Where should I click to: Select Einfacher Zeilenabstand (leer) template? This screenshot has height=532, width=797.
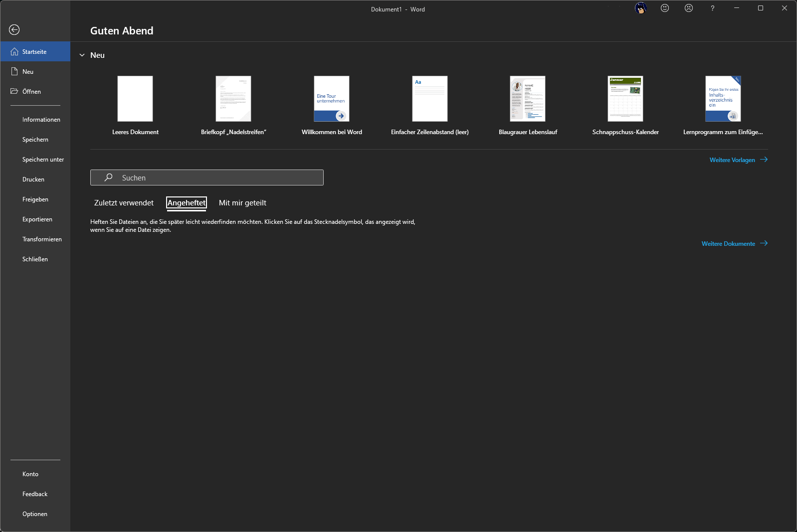430,106
